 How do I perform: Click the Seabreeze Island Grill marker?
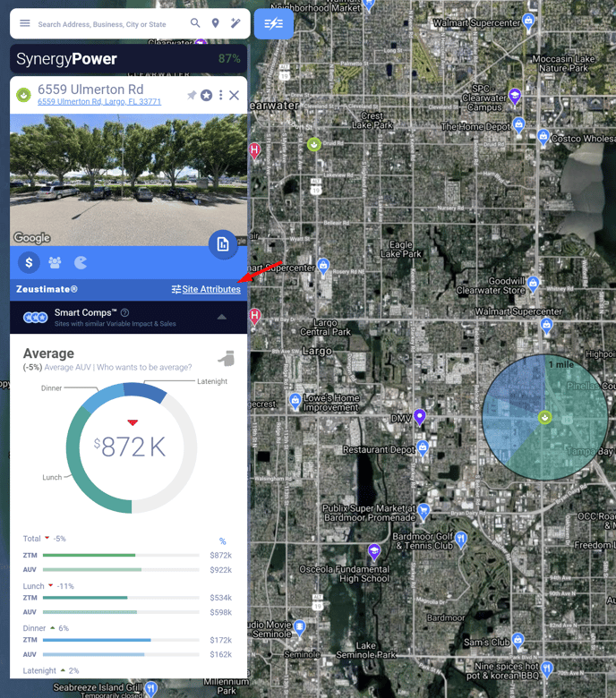point(151,688)
